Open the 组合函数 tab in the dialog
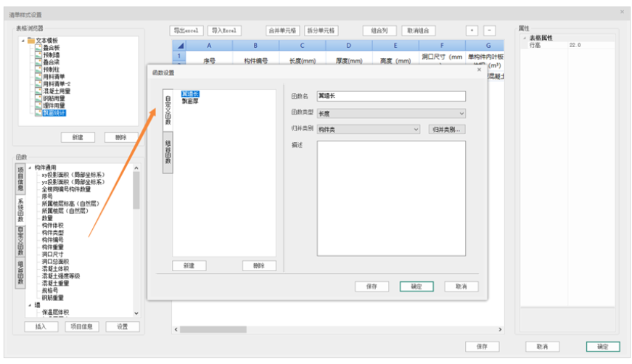The image size is (632, 364). click(x=168, y=152)
